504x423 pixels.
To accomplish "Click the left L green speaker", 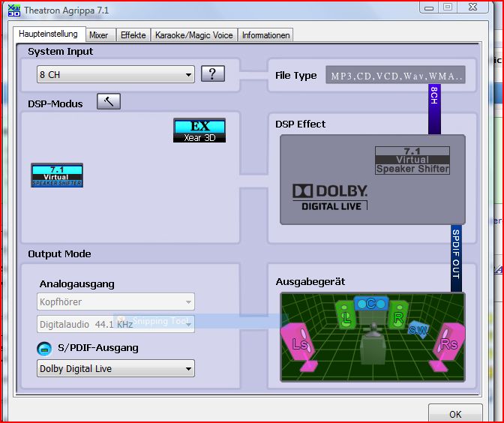I will pos(346,315).
